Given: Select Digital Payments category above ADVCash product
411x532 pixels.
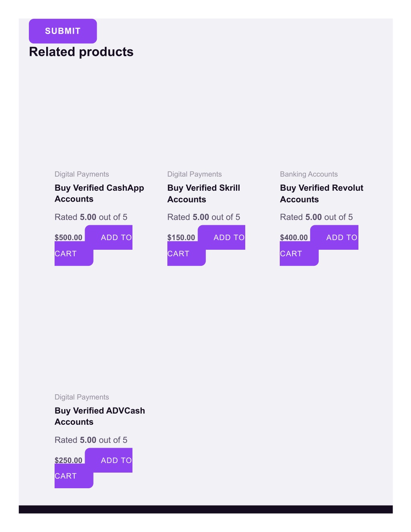Looking at the screenshot, I should click(x=82, y=397).
